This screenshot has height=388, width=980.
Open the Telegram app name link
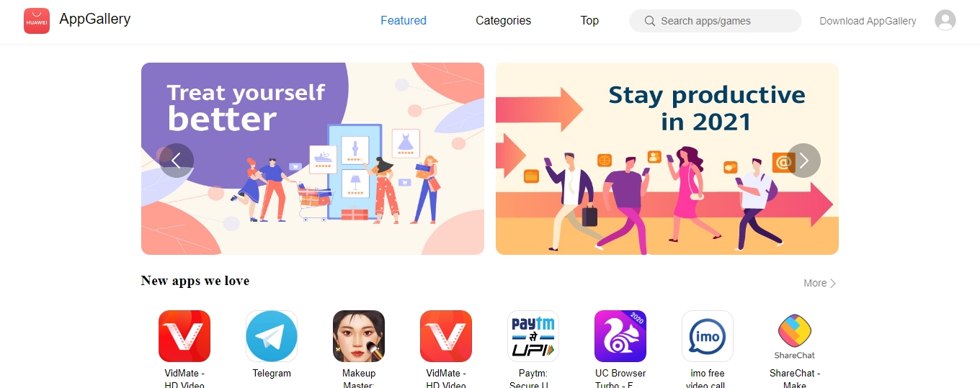[272, 374]
